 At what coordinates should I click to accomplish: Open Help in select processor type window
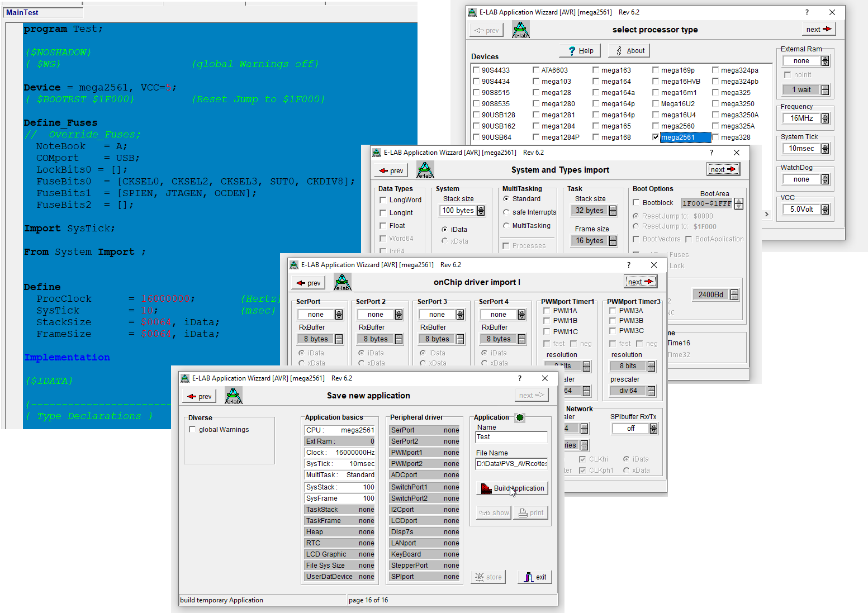[x=580, y=51]
